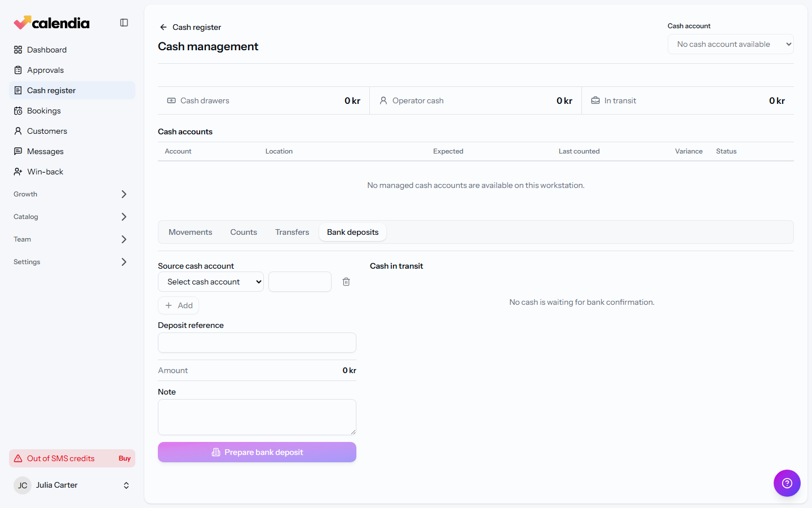Click the Bookings calendar icon

click(x=18, y=111)
